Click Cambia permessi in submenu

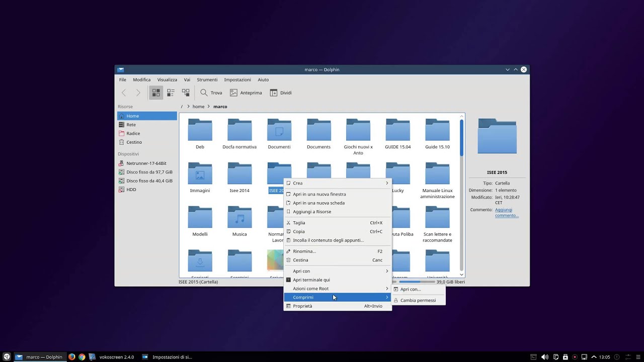[418, 301]
